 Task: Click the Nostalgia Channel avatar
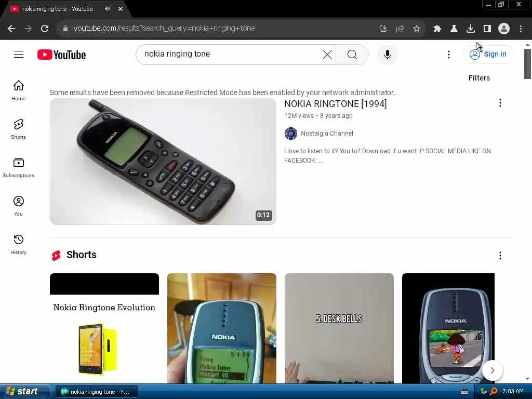[x=291, y=134]
